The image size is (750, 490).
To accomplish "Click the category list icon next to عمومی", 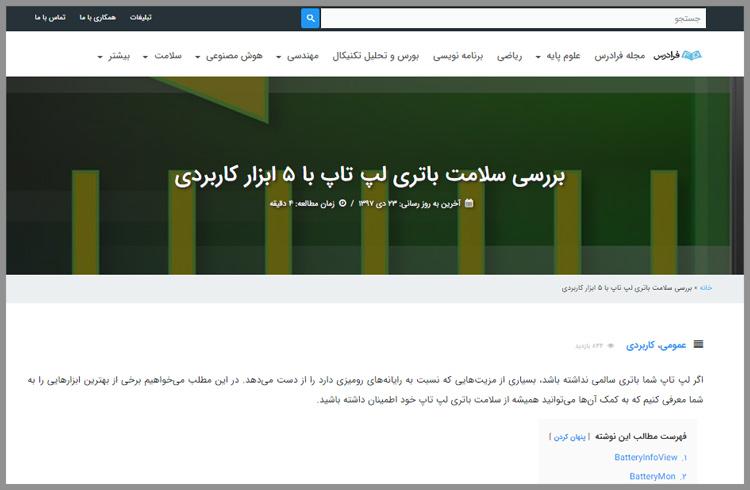I will 698,344.
